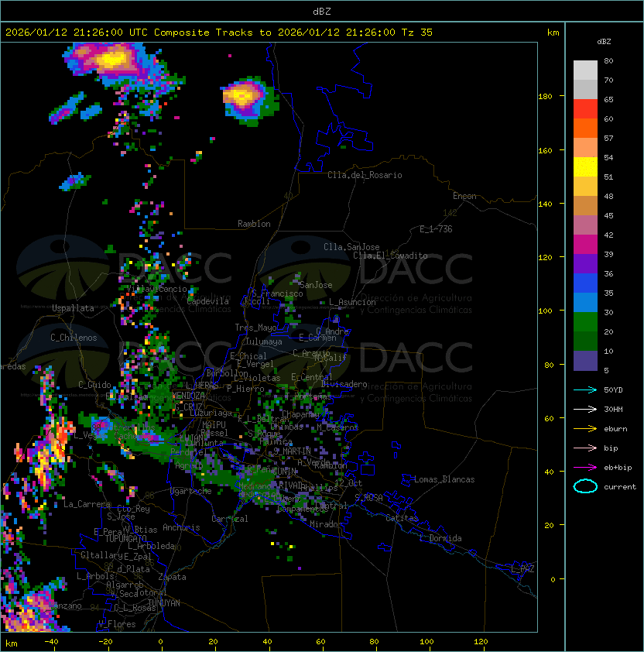Click the 'eburn' legend label

615,429
